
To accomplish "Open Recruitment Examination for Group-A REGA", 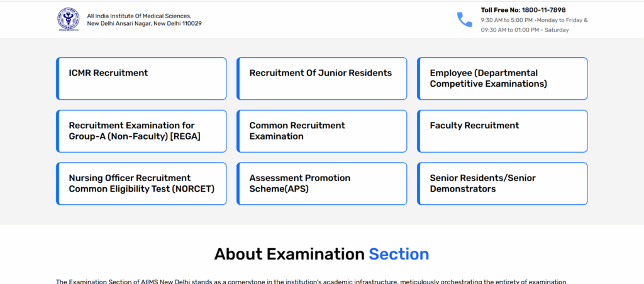I will click(142, 131).
